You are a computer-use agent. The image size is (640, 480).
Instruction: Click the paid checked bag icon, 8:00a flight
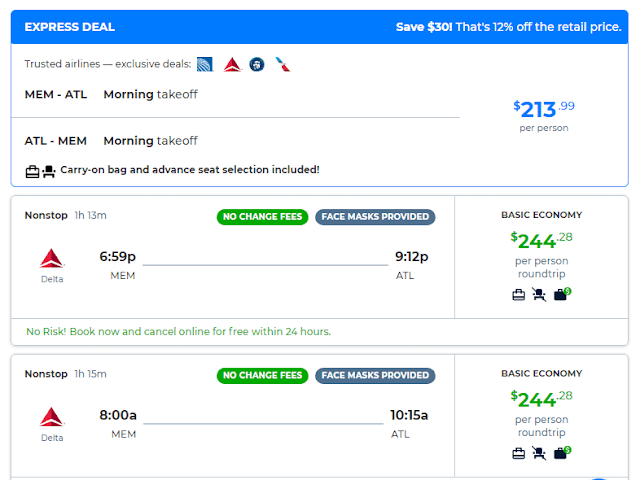point(562,453)
